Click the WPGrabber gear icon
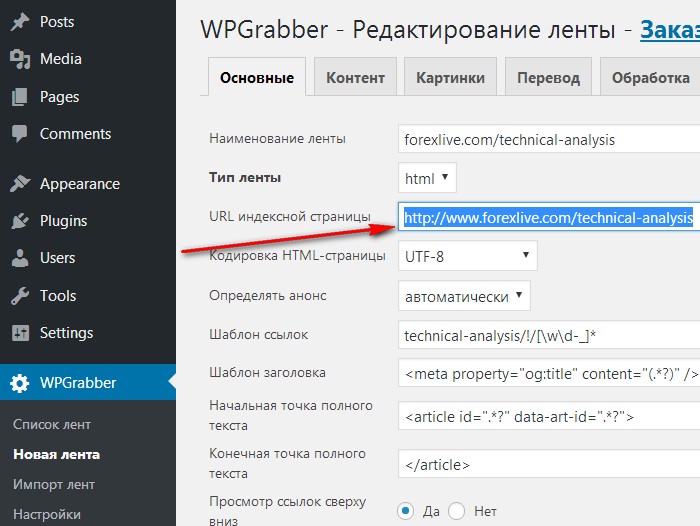 20,383
